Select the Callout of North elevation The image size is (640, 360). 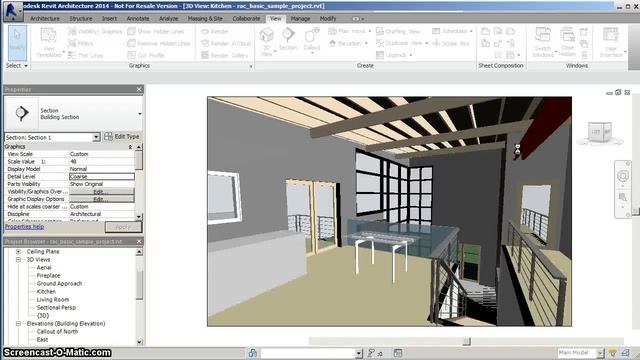point(57,332)
